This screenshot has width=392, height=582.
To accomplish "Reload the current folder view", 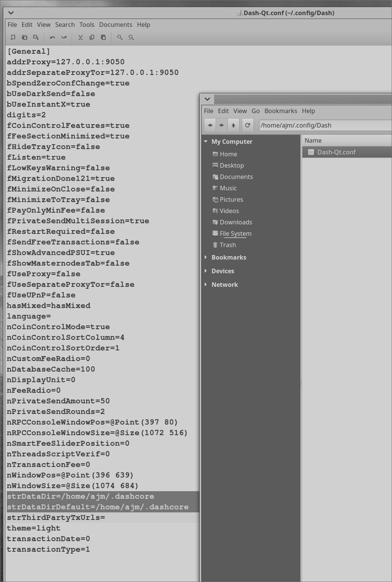I will pyautogui.click(x=247, y=125).
